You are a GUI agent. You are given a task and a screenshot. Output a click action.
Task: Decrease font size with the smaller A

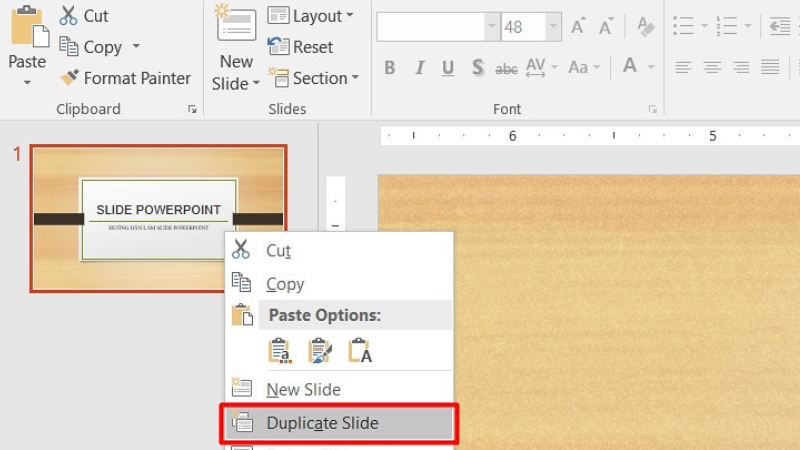[x=606, y=26]
